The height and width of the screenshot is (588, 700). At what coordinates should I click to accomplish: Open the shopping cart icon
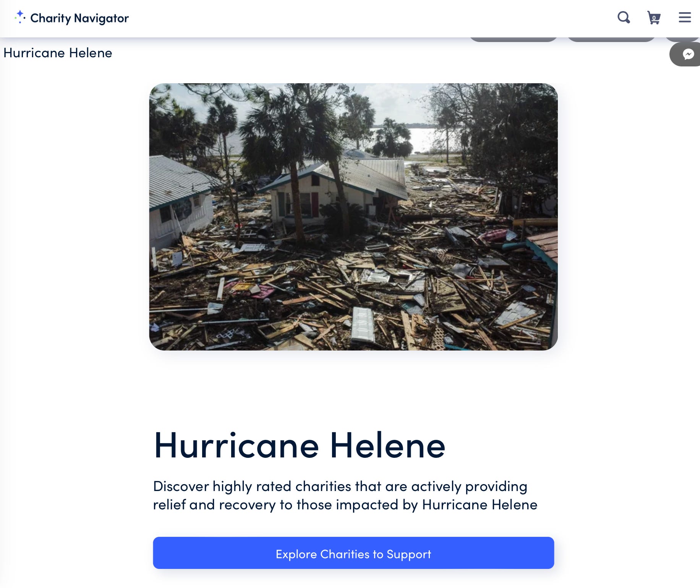click(654, 18)
